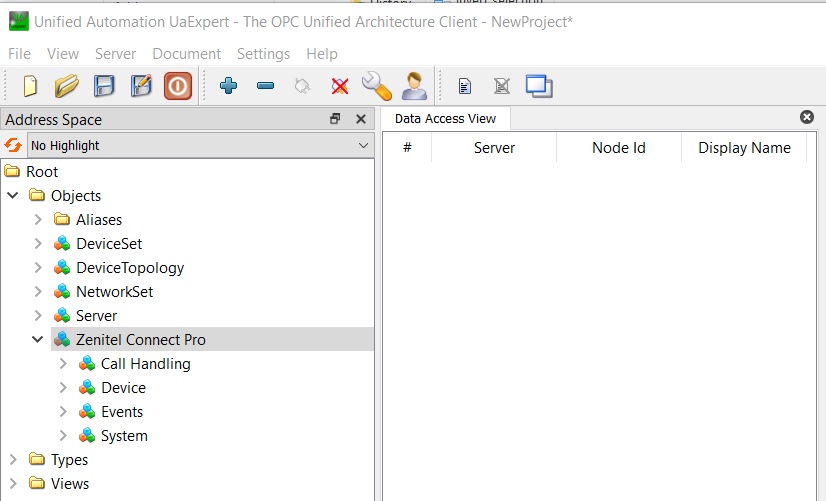
Task: Expand the Server node
Action: pos(38,316)
